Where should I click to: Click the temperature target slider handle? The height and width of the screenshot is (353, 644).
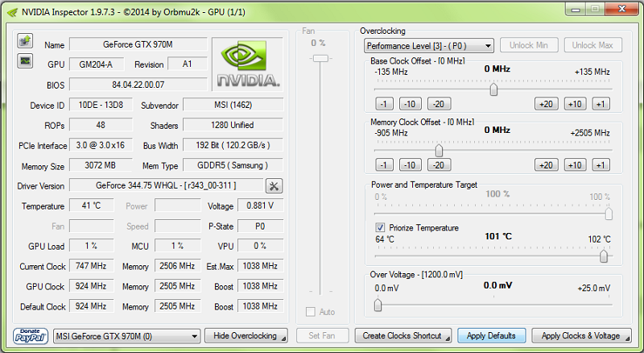(x=603, y=256)
